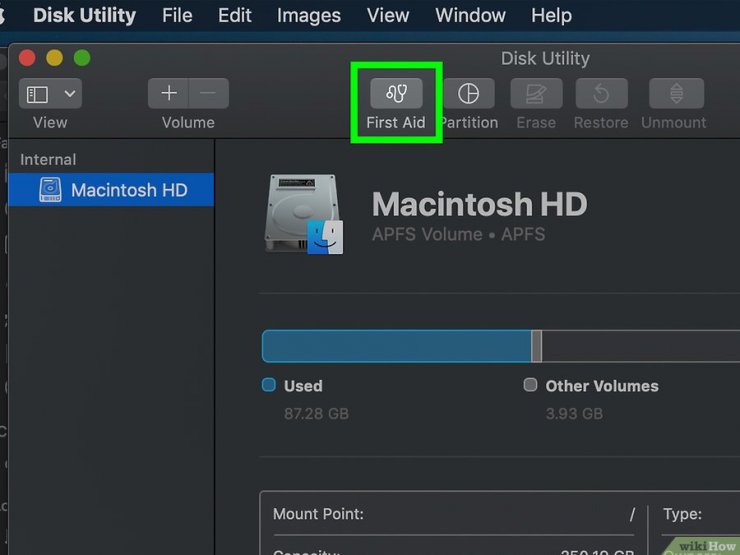Click the Macintosh HD volume title
740x555 pixels.
[479, 204]
